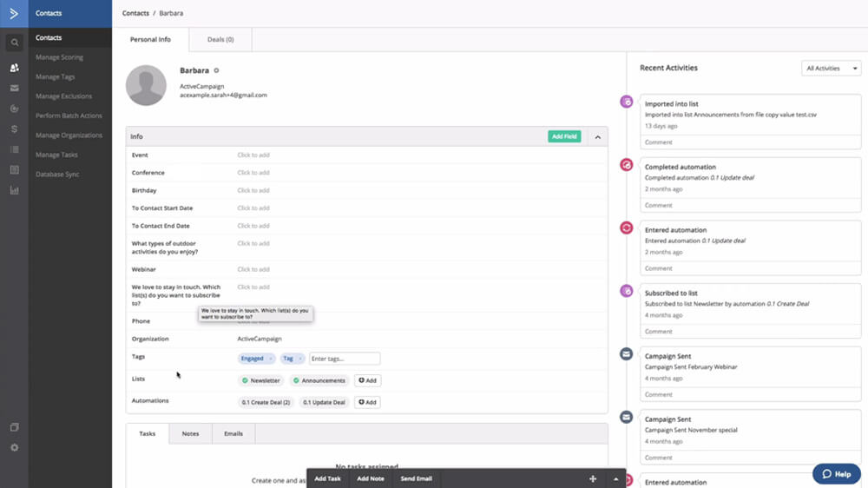Open Reports bar chart icon in sidebar

(x=14, y=190)
